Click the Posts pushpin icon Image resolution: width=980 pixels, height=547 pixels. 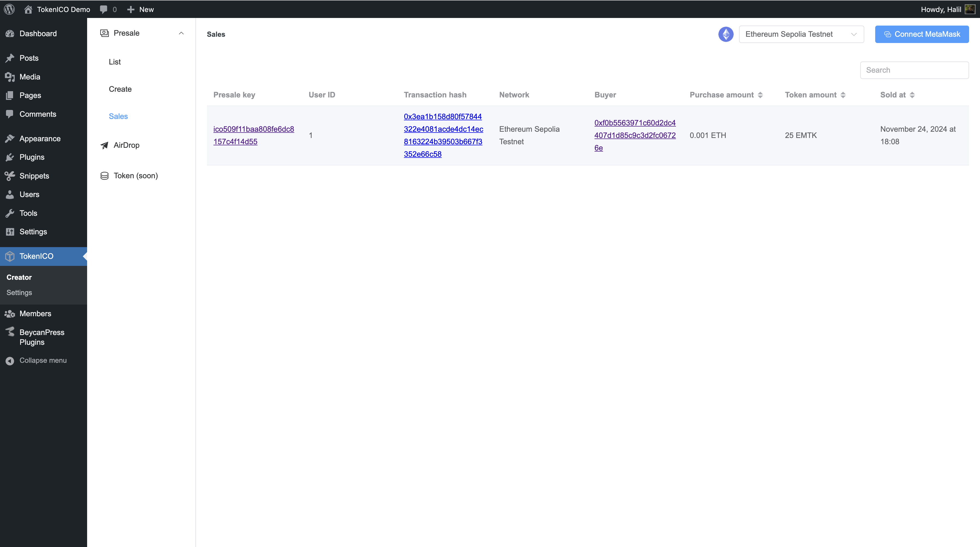tap(10, 58)
